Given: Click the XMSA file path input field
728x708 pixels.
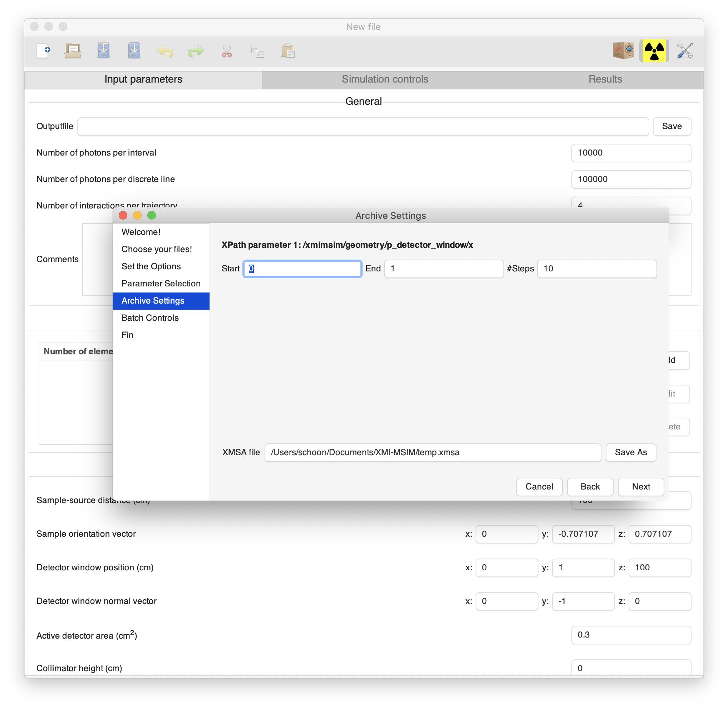Looking at the screenshot, I should tap(432, 452).
